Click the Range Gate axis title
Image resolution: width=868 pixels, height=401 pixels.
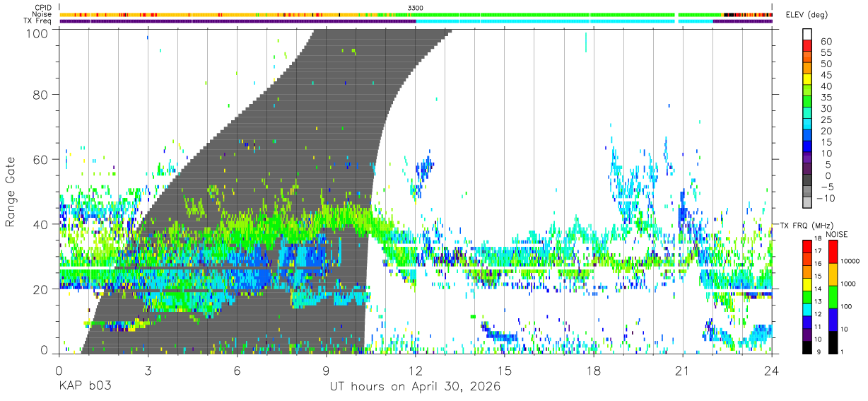[11, 192]
